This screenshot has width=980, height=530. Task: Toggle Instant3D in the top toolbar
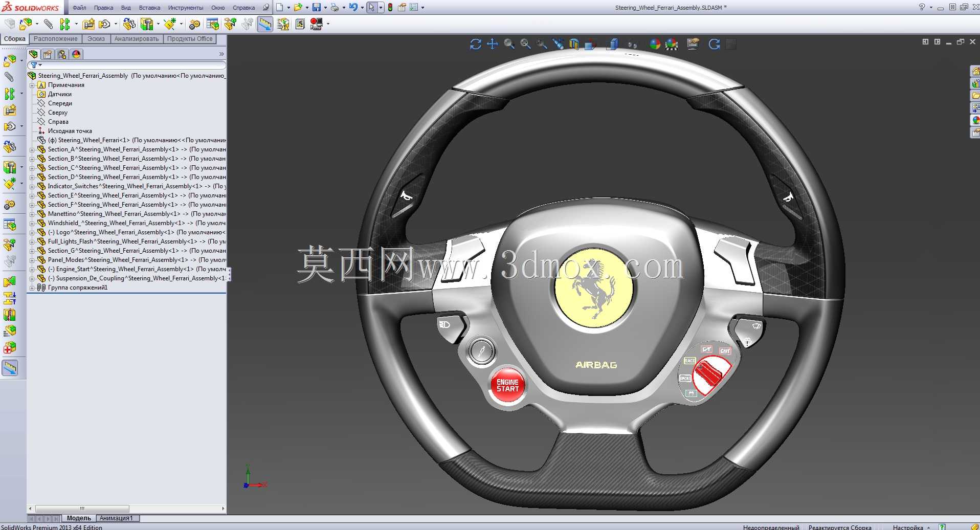265,24
